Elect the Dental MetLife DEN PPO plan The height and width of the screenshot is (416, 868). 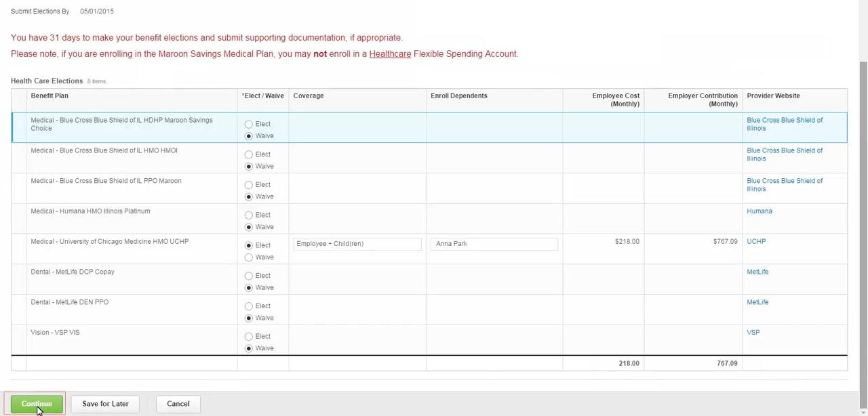(x=249, y=306)
